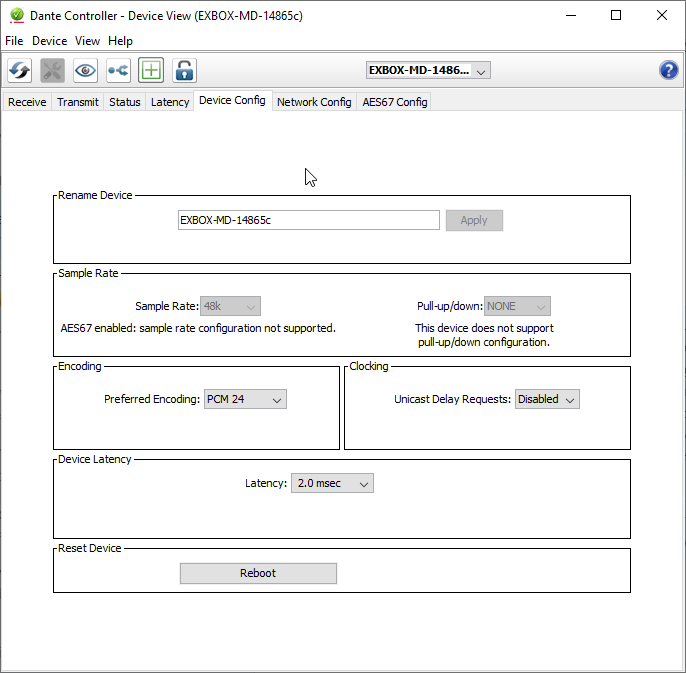
Task: Open the Unicast Delay Requests dropdown
Action: pyautogui.click(x=547, y=399)
